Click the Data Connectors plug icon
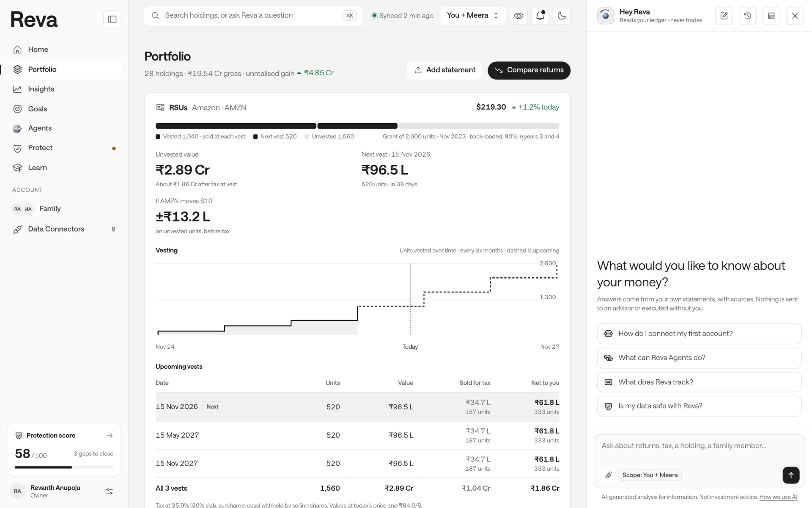This screenshot has height=508, width=812. click(17, 229)
